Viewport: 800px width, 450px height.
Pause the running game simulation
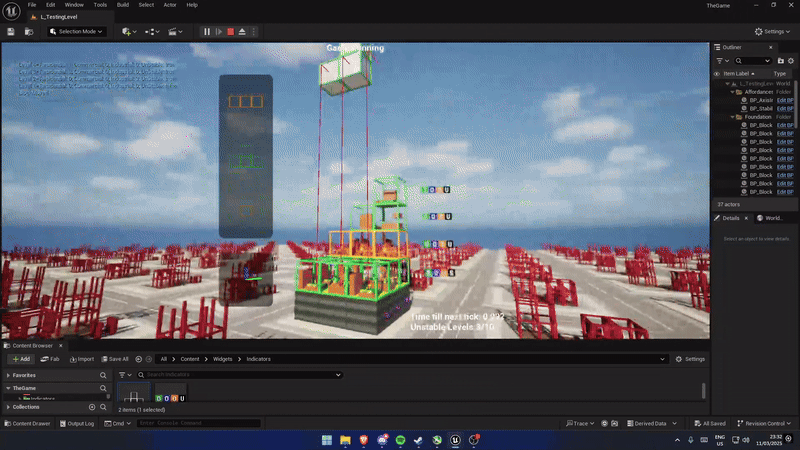coord(207,31)
